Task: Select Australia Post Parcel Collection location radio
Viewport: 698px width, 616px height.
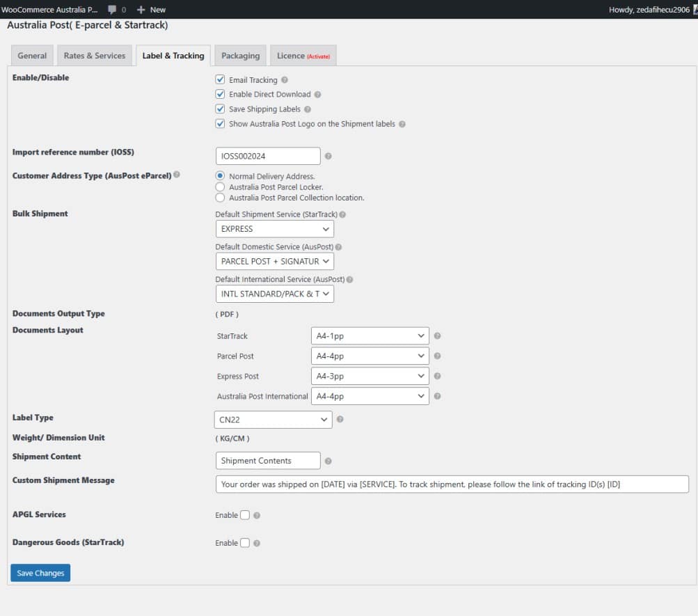Action: tap(220, 198)
